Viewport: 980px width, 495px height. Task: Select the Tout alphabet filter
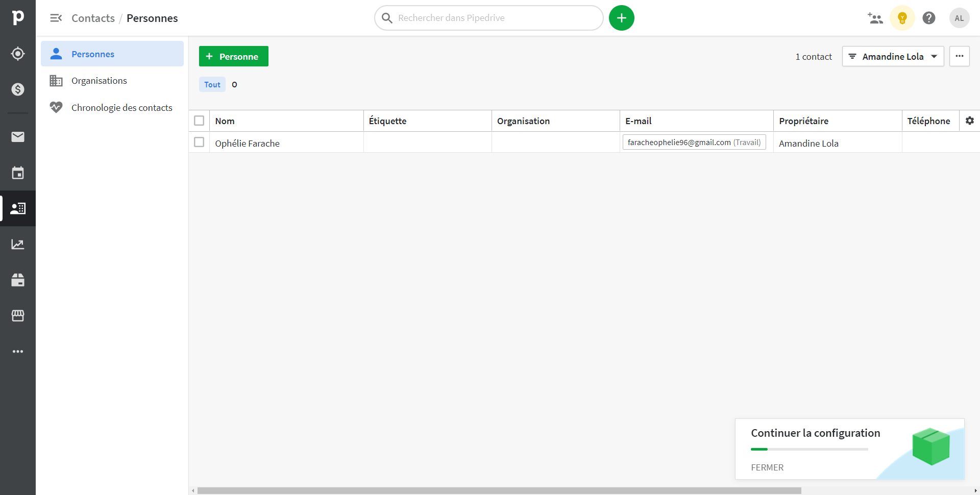pos(212,84)
